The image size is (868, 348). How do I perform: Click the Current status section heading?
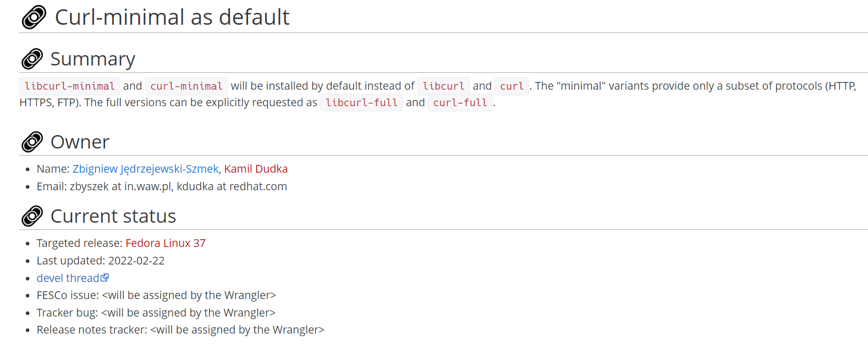pos(113,216)
